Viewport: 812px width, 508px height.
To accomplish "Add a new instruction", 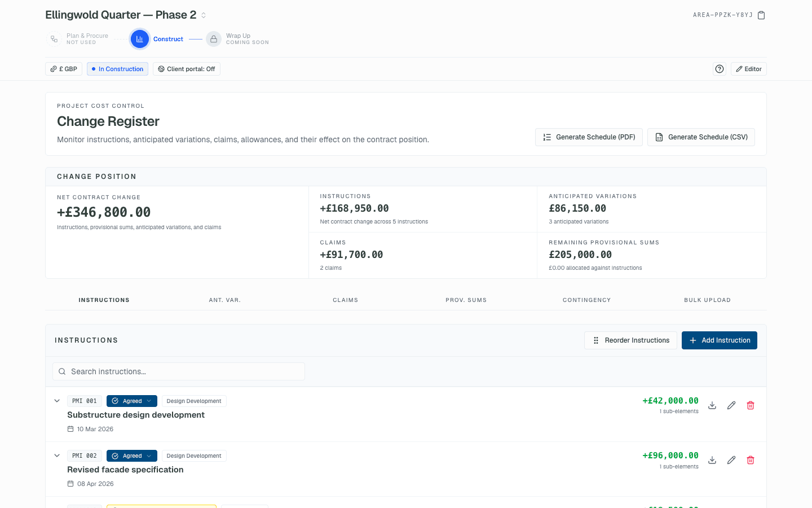I will [720, 340].
